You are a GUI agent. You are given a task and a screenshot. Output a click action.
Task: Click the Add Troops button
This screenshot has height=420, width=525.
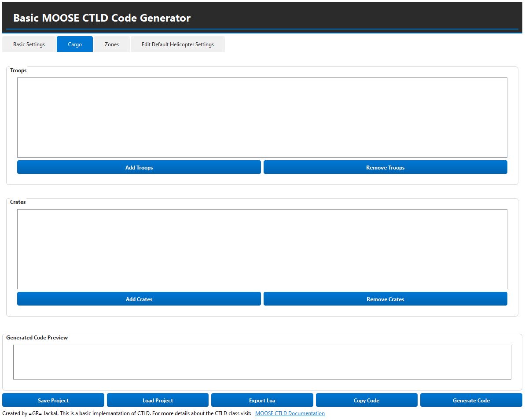coord(139,167)
